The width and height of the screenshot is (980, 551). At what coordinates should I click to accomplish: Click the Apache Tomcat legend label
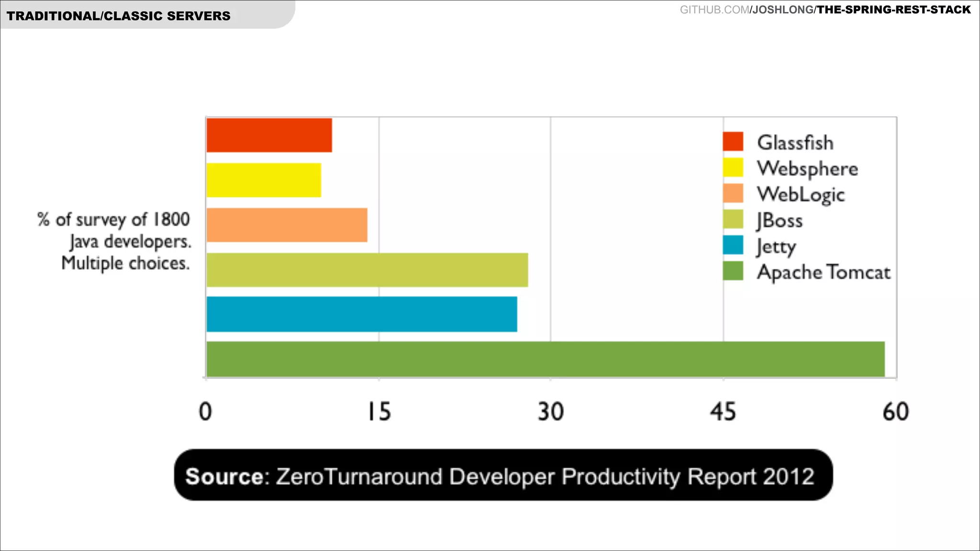coord(823,272)
